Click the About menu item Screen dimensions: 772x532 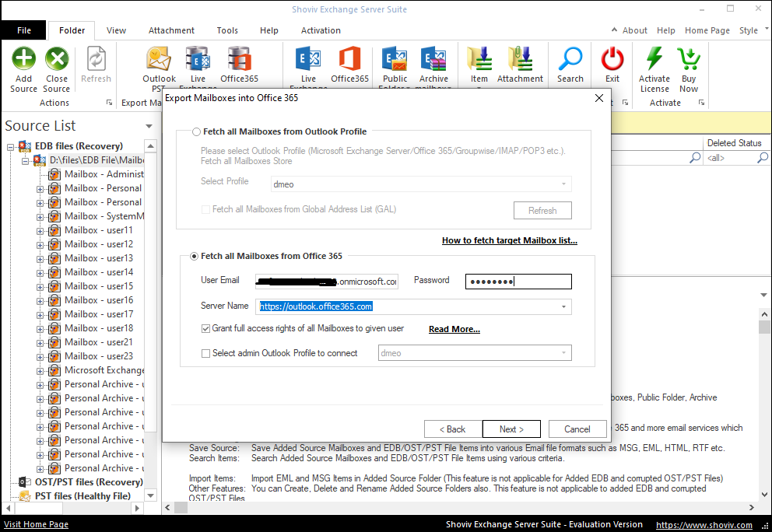(634, 30)
